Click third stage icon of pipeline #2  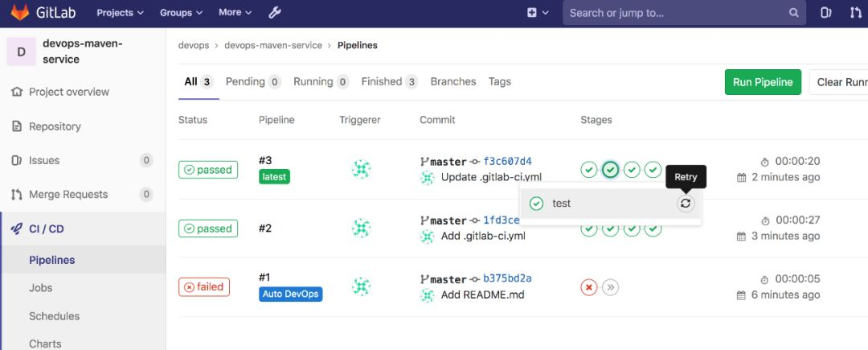[x=633, y=229]
